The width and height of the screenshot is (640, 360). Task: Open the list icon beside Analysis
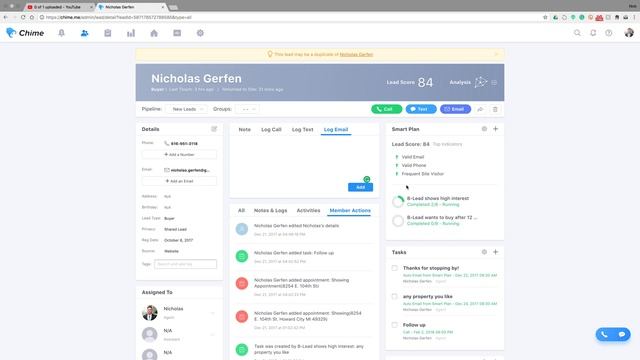coord(494,82)
